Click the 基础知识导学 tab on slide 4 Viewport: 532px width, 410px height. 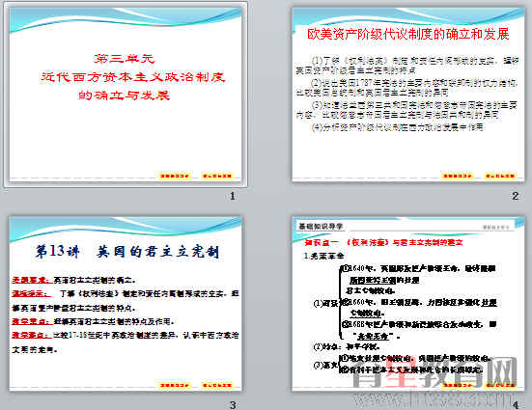tap(321, 226)
